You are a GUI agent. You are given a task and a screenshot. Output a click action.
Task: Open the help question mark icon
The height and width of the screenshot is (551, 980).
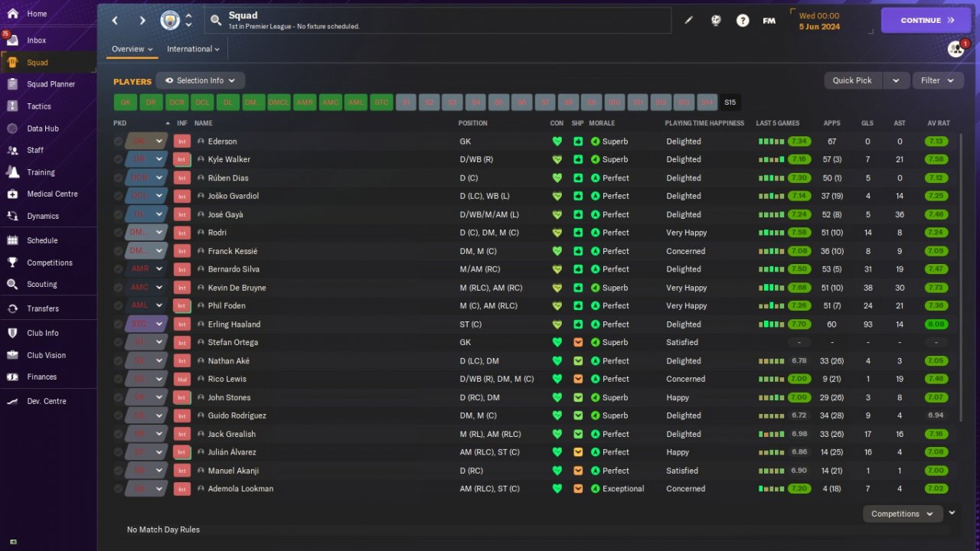click(743, 21)
